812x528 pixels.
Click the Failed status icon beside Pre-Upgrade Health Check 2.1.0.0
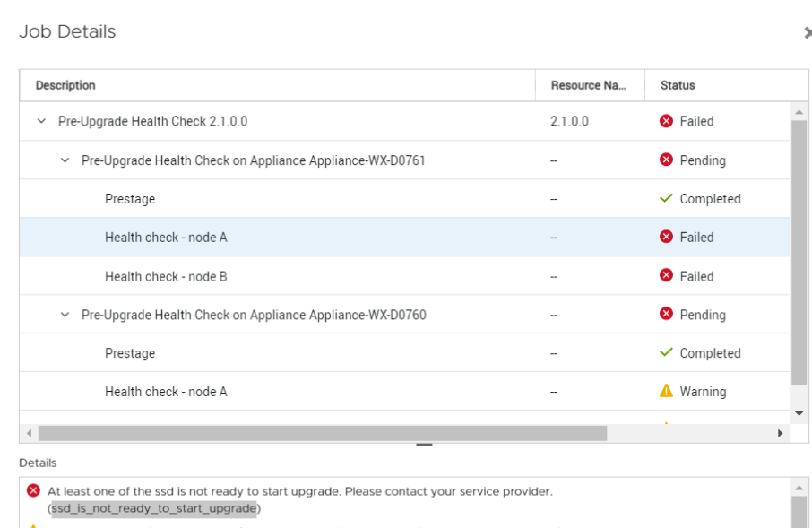point(665,121)
